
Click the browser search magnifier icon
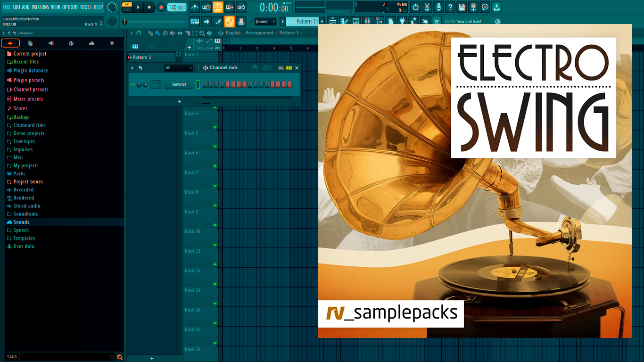point(120,357)
